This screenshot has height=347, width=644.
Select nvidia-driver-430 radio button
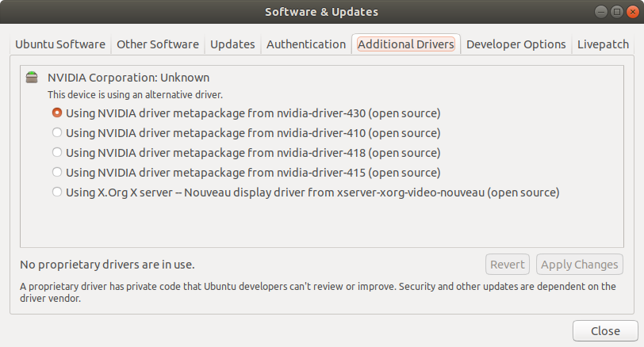(x=57, y=112)
